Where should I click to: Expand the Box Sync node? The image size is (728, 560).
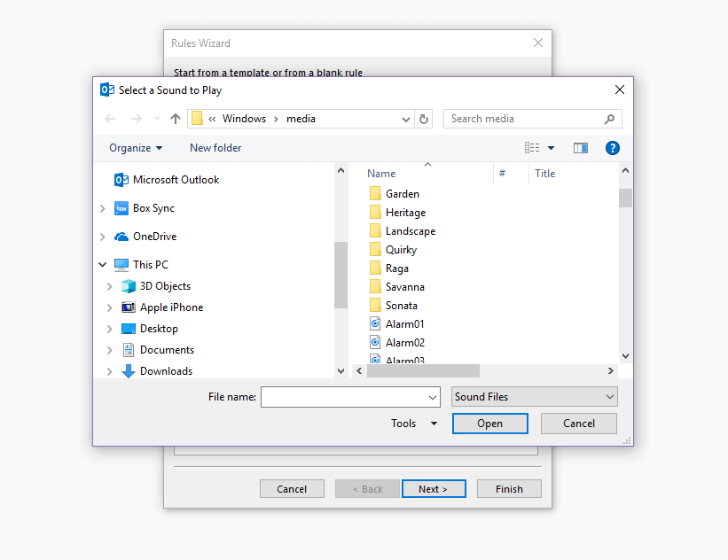click(x=103, y=209)
